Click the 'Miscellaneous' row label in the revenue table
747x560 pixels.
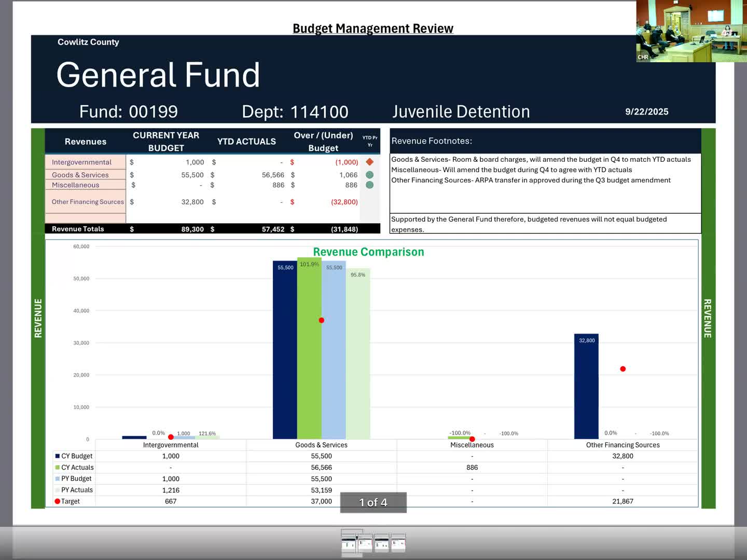[75, 185]
